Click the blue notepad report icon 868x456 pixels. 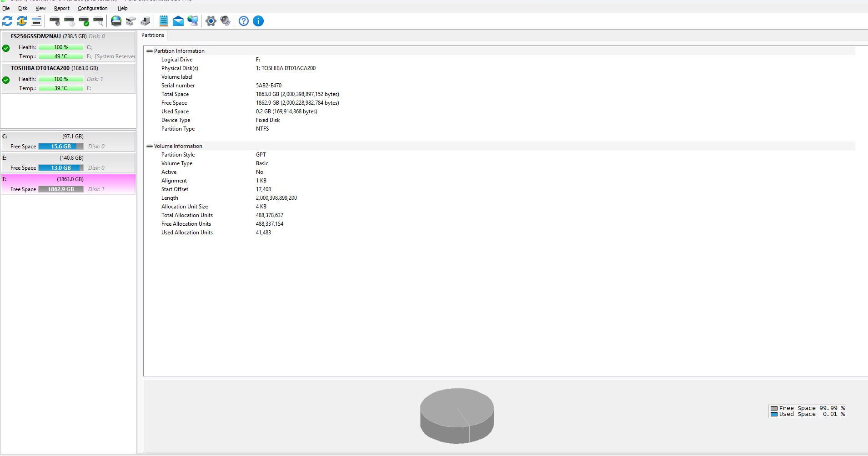[x=164, y=21]
